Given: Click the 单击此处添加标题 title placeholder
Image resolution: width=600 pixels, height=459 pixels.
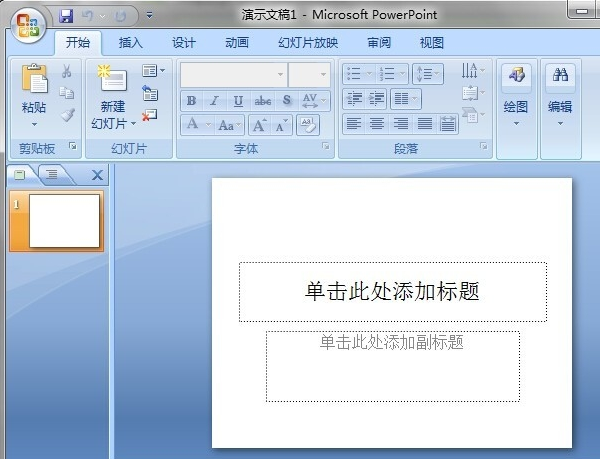Looking at the screenshot, I should [x=393, y=291].
